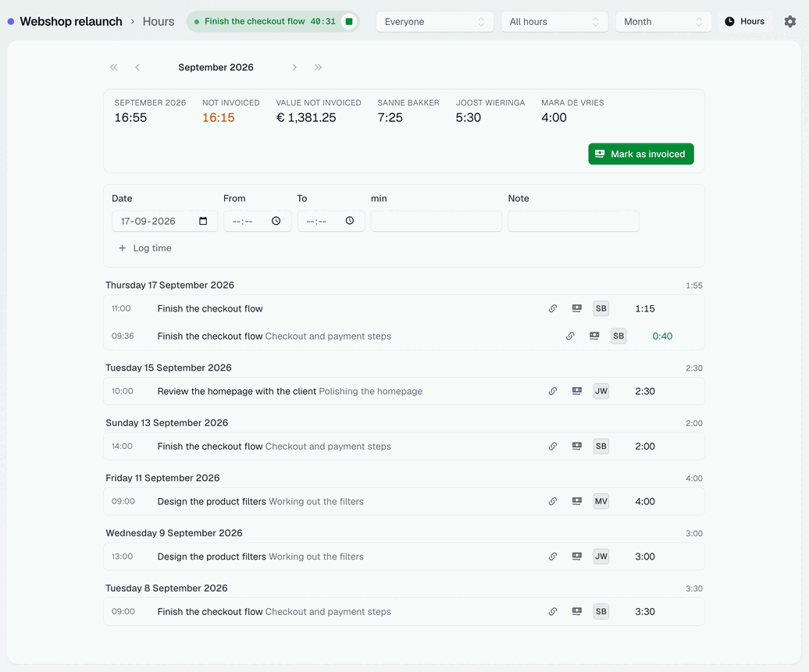Toggle invoiced icon for Wednesday 9 September entry
Screen dimensions: 809x672
tap(577, 556)
